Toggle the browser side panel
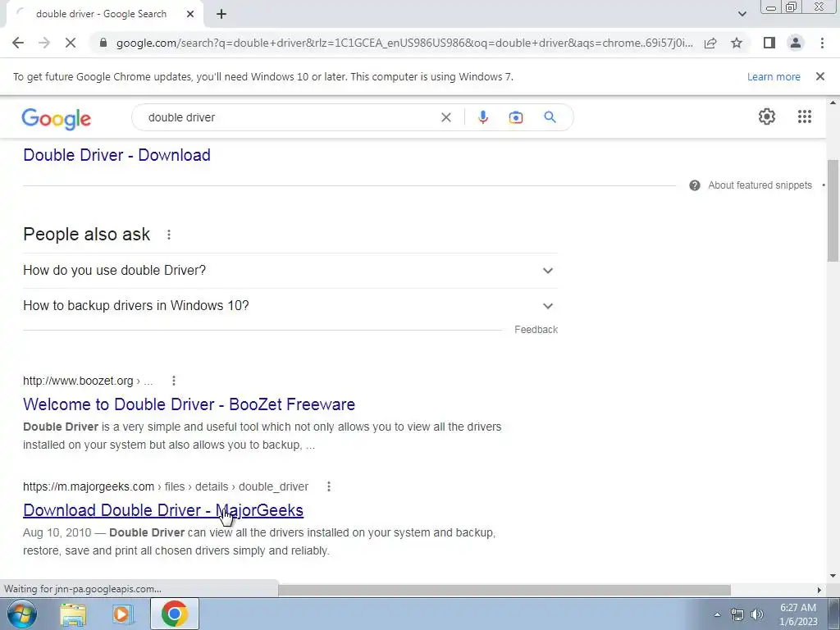840x630 pixels. (x=769, y=43)
